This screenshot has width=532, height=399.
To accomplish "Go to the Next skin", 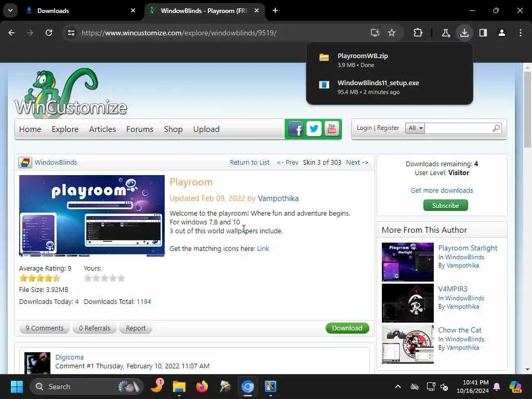I will point(357,163).
